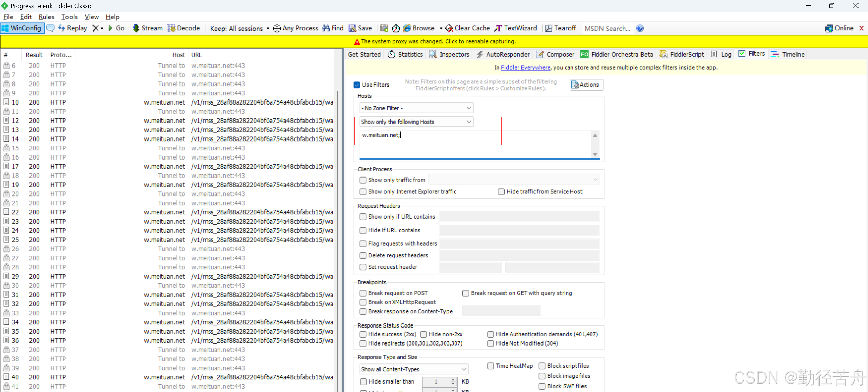This screenshot has height=392, width=868.
Task: Click the comment bubble toolbar icon
Action: 50,28
